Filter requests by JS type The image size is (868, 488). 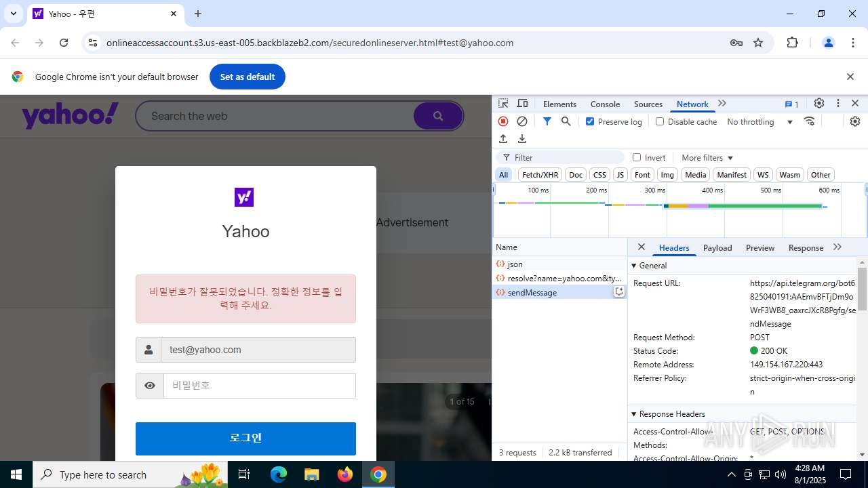pos(620,175)
